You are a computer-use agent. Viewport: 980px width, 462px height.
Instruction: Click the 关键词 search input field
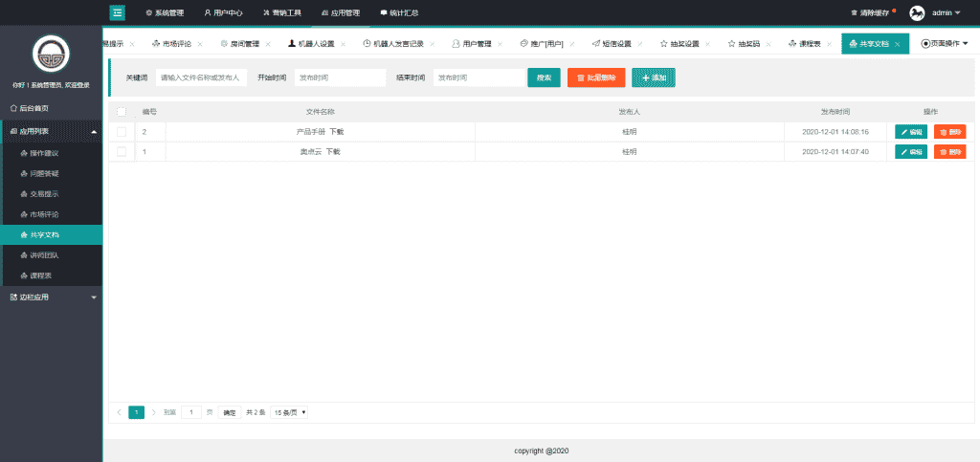pos(203,77)
